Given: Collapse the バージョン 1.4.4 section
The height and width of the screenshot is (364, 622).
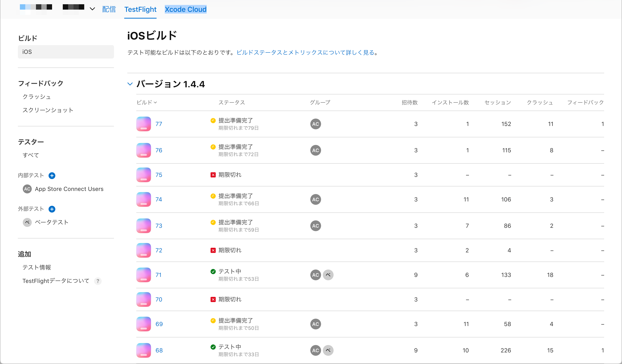Looking at the screenshot, I should [x=130, y=84].
